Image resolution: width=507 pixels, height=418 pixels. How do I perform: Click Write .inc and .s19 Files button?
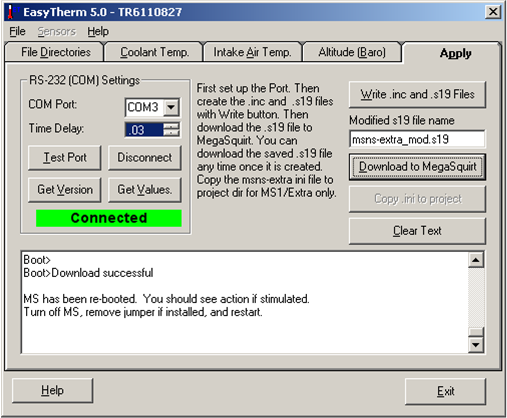[417, 94]
